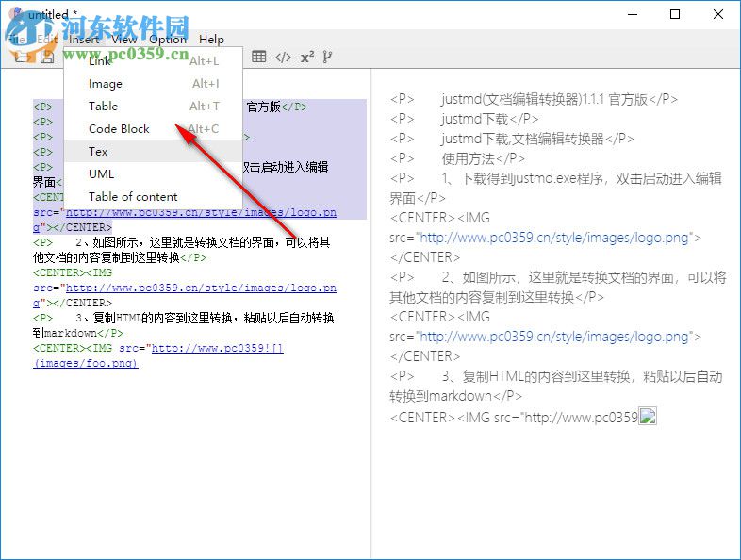741x560 pixels.
Task: Click preview line 'justmd下载,文档编辑转换器'
Action: [512, 139]
